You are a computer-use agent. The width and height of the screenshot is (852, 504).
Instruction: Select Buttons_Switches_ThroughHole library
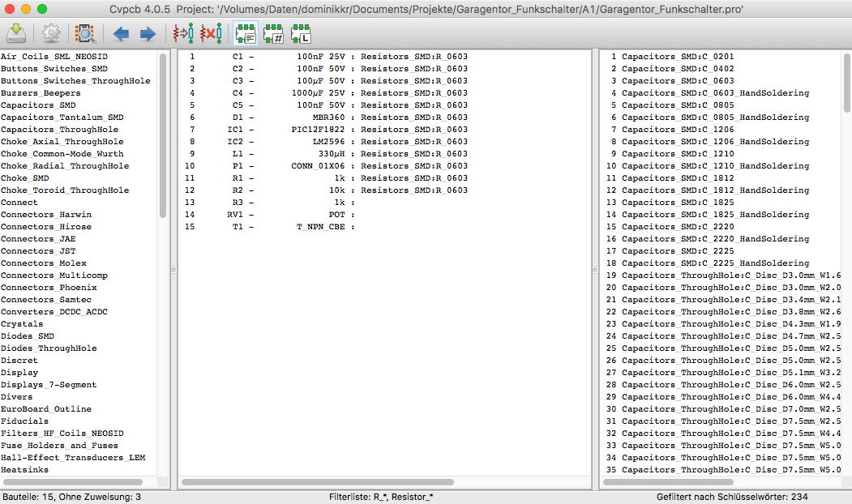click(x=75, y=81)
